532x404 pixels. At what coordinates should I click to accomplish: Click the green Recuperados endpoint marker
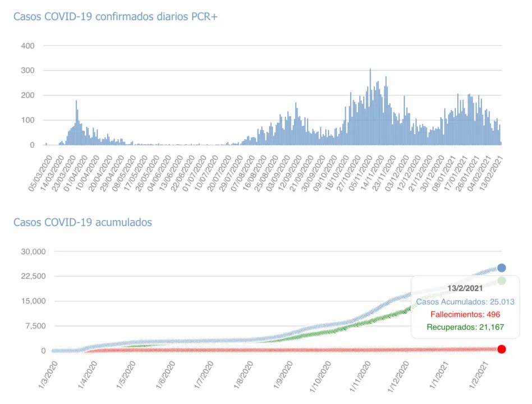[x=501, y=281]
